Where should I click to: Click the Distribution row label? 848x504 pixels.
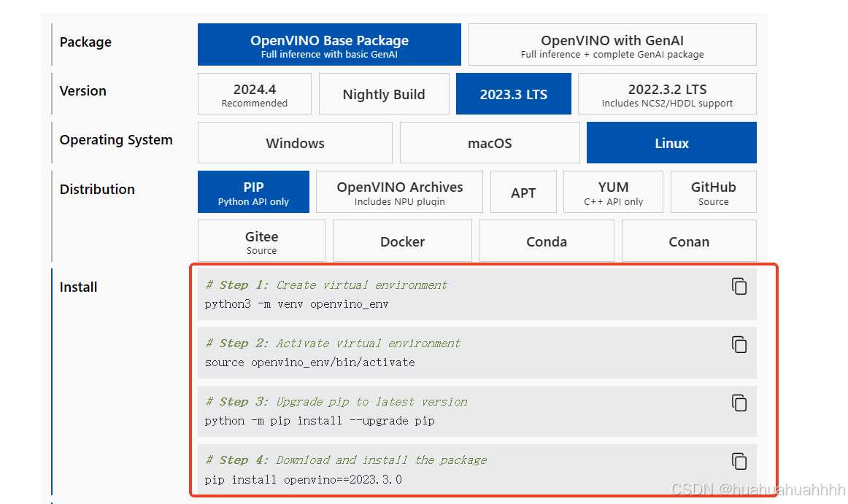click(97, 189)
